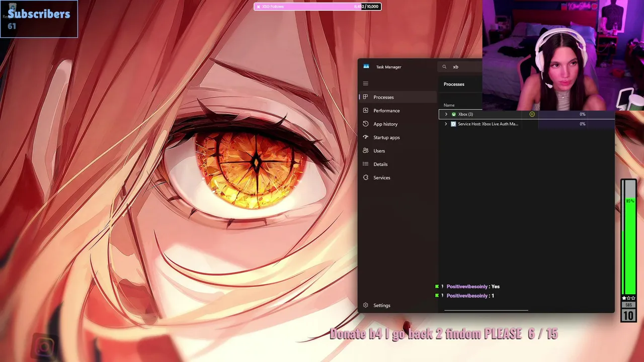This screenshot has width=644, height=362.
Task: Open the Processes page
Action: (398, 97)
